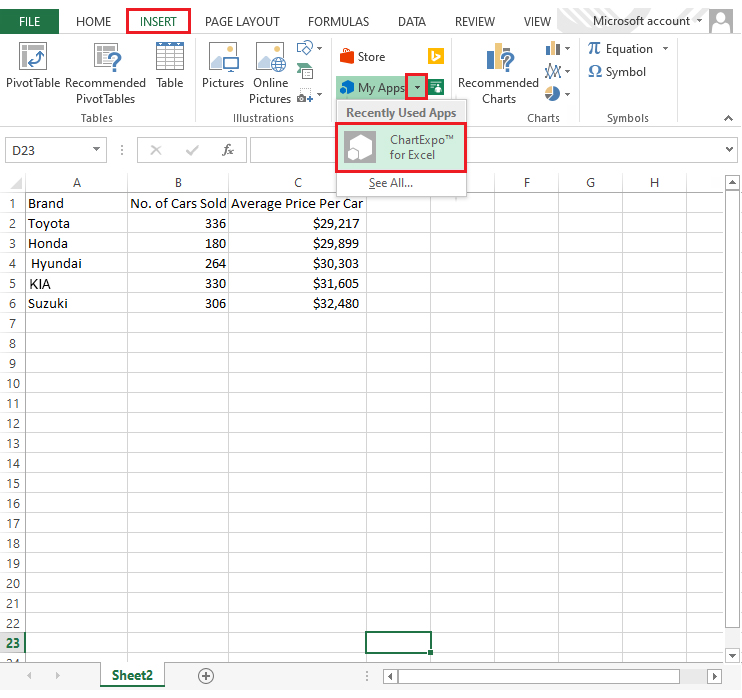Switch to the HOME tab
This screenshot has width=742, height=698.
pos(93,22)
